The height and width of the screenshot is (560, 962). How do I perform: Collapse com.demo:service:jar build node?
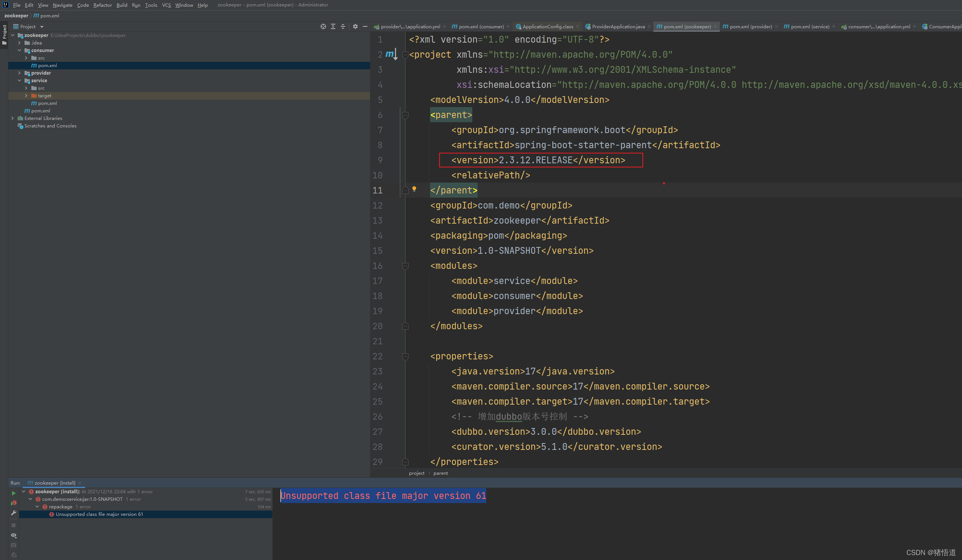point(30,499)
